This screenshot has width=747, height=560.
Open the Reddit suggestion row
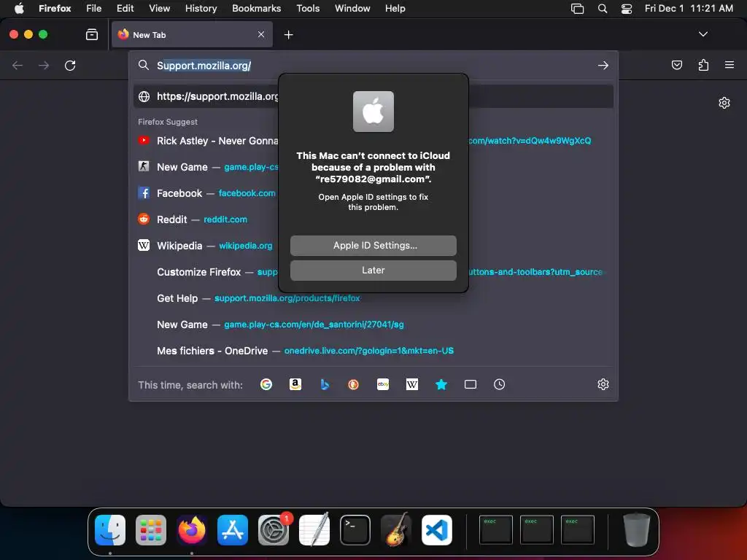(x=373, y=219)
